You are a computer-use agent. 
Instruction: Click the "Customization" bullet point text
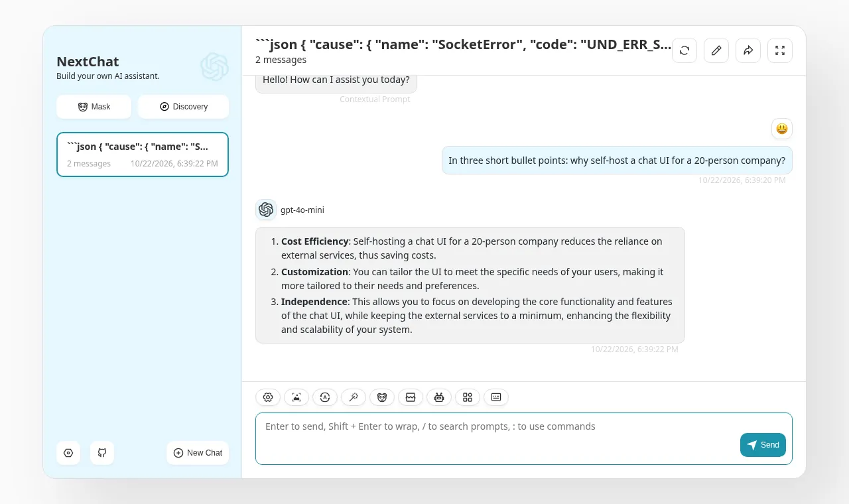pyautogui.click(x=472, y=279)
